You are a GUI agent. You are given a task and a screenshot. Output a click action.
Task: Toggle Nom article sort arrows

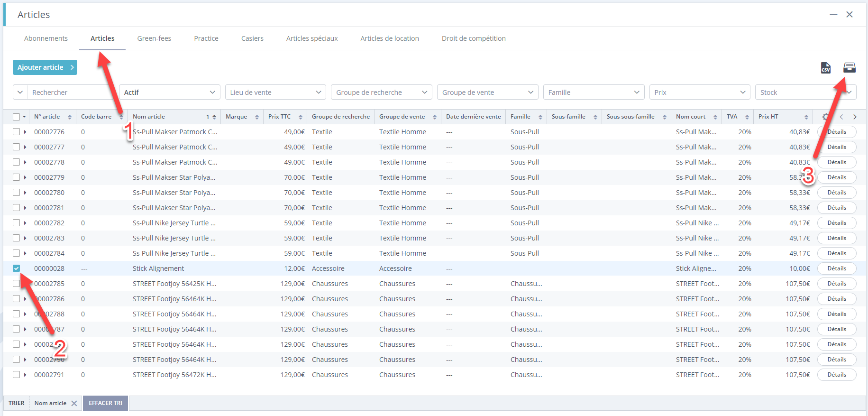(214, 117)
